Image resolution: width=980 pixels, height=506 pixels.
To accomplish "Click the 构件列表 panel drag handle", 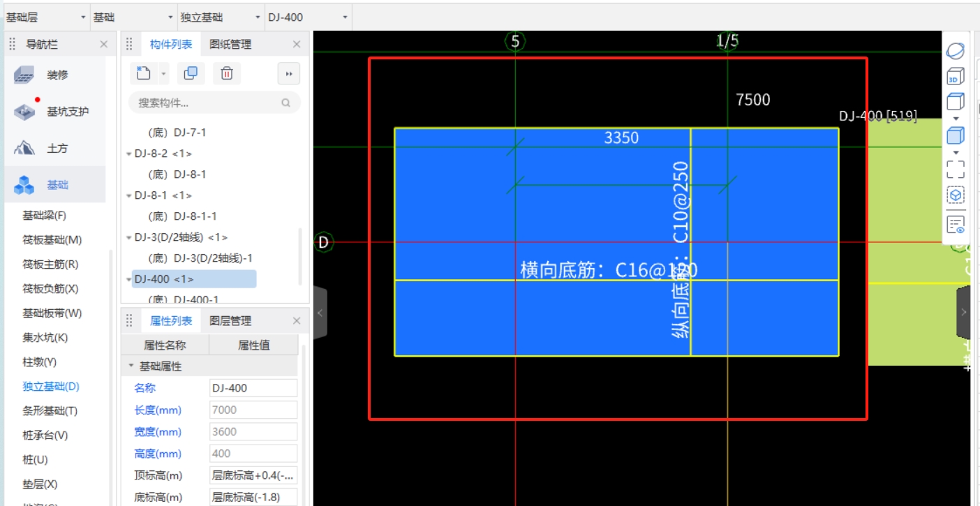I will point(129,44).
